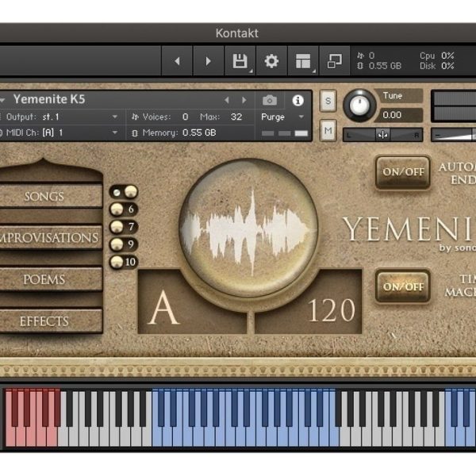Go to previous preset with left arrow in toolbar
476x476 pixels.
177,61
